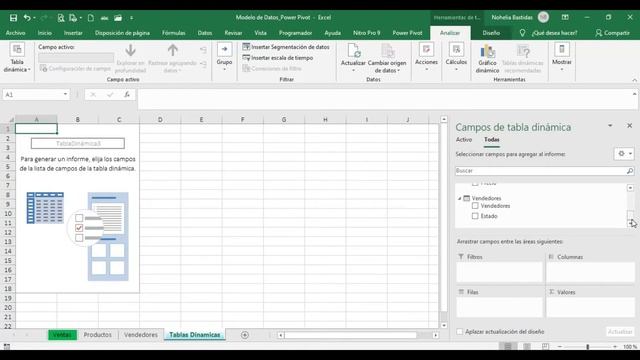Open the Power Pivot ribbon tab
This screenshot has width=640, height=360.
pyautogui.click(x=407, y=33)
